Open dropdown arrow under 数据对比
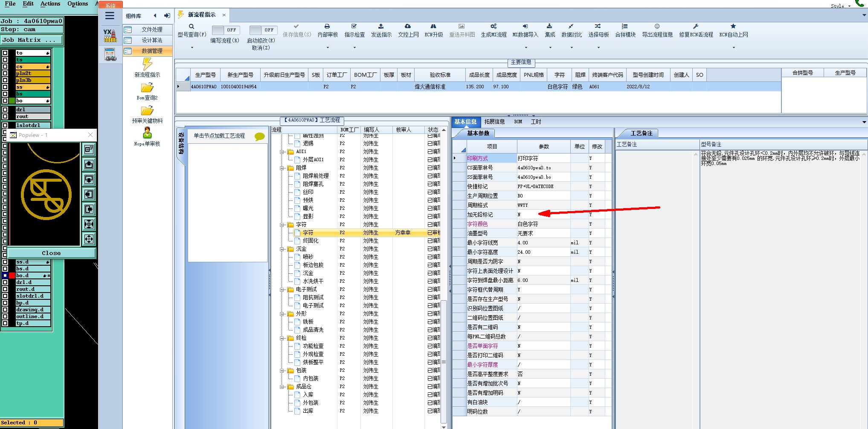The width and height of the screenshot is (868, 429). click(572, 48)
